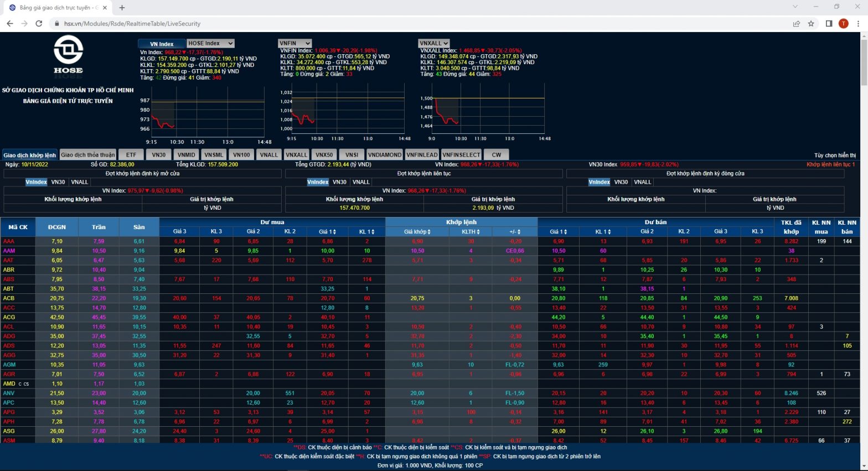The width and height of the screenshot is (868, 471).
Task: Click the ĐCGN column header
Action: (56, 227)
